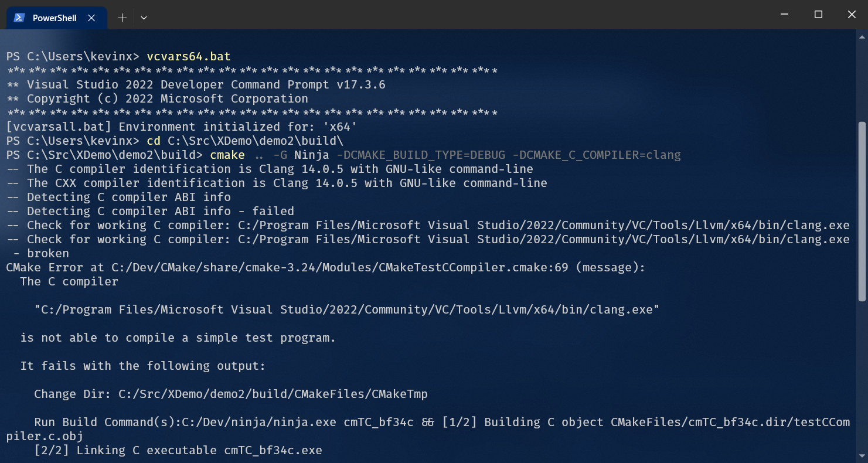
Task: Open a new tab with the plus button
Action: 122,18
